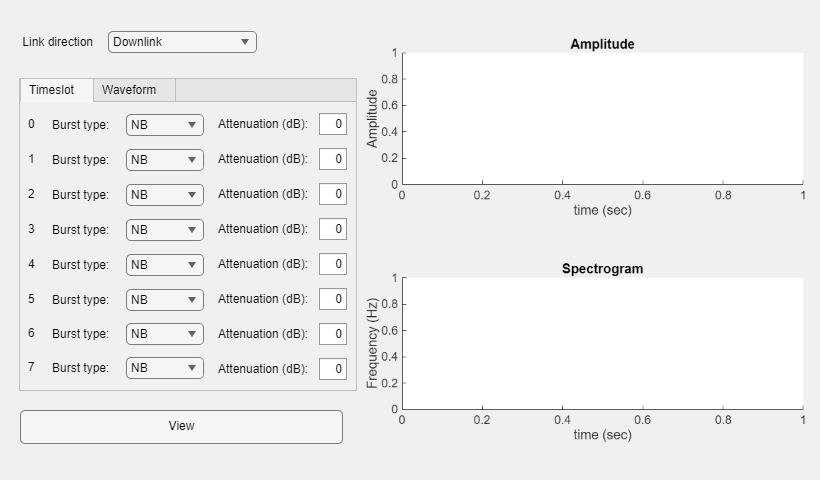Choose Burst type dropdown for timeslot 3
820x480 pixels.
coord(165,229)
